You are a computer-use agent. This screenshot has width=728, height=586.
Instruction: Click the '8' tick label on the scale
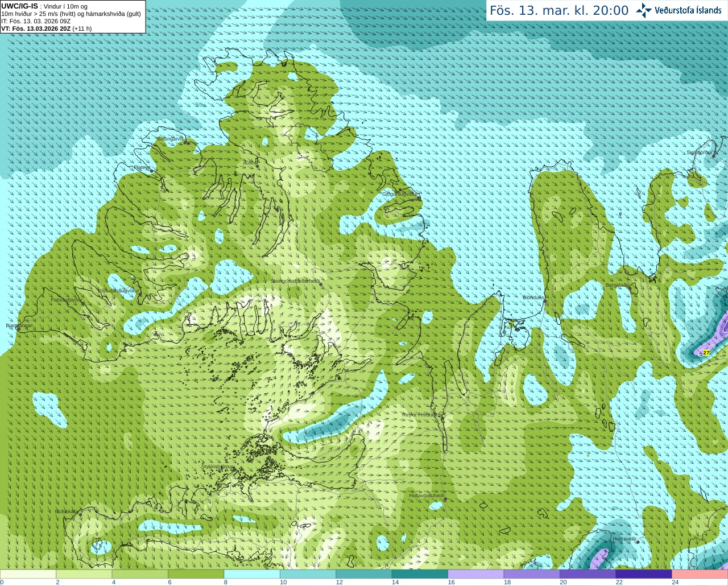coord(226,582)
